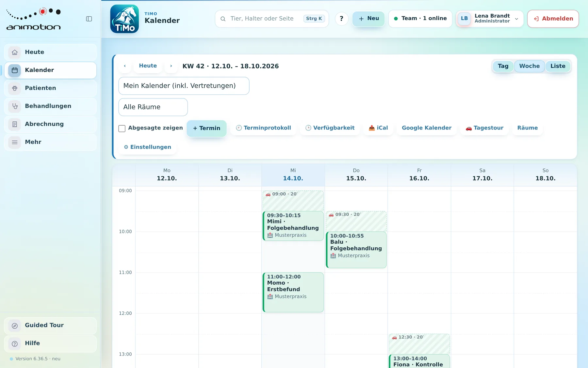Click the Hilfe question mark icon in sidebar
Screen dimensions: 588x368
pos(14,344)
